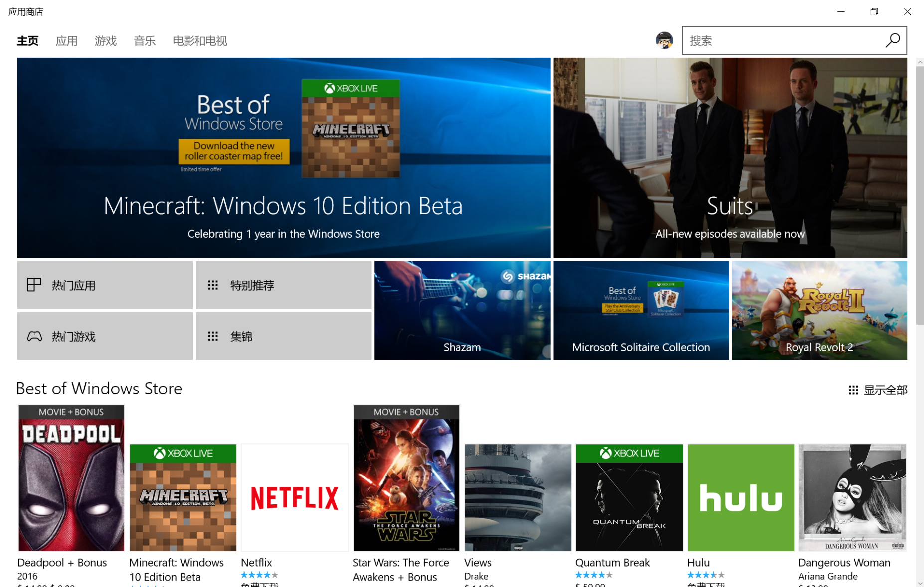Click 'Minecraft: Windows 10 Edition Beta' list title
This screenshot has width=924, height=587.
[x=177, y=570]
